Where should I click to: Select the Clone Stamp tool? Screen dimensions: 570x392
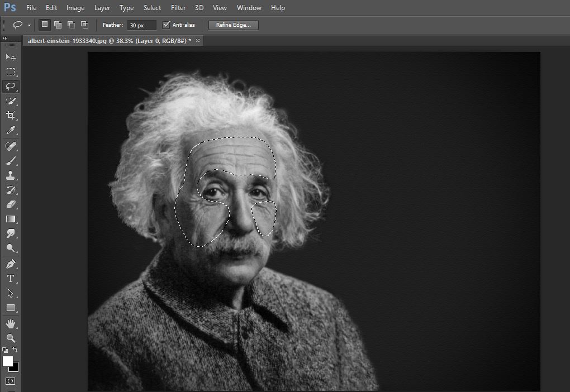click(x=11, y=175)
